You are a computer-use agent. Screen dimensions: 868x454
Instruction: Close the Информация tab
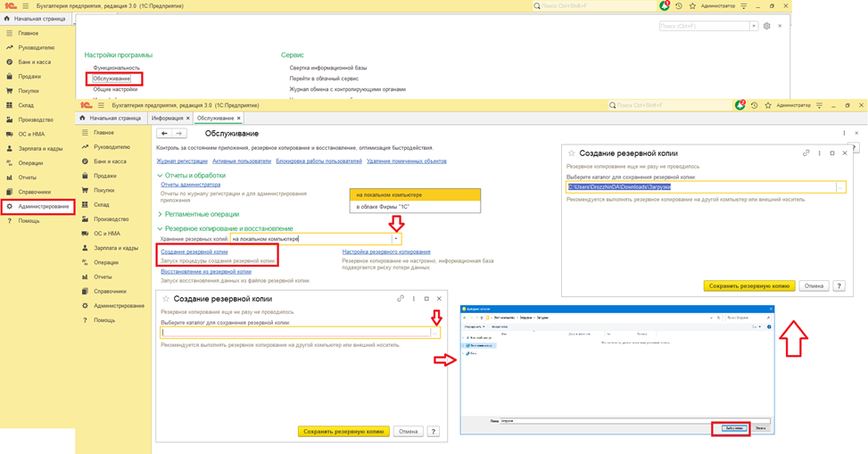pos(188,118)
